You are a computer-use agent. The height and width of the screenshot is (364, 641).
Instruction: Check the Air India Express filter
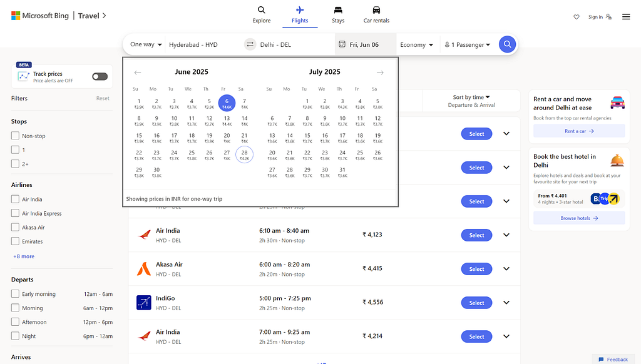tap(15, 213)
